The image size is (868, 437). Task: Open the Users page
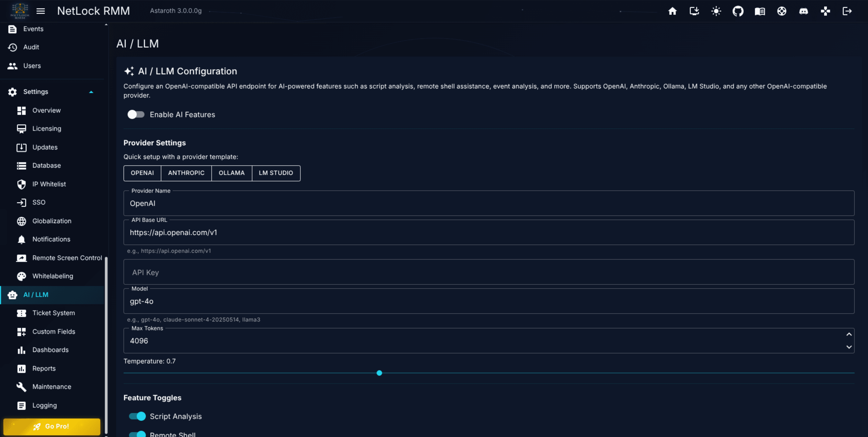click(x=52, y=66)
